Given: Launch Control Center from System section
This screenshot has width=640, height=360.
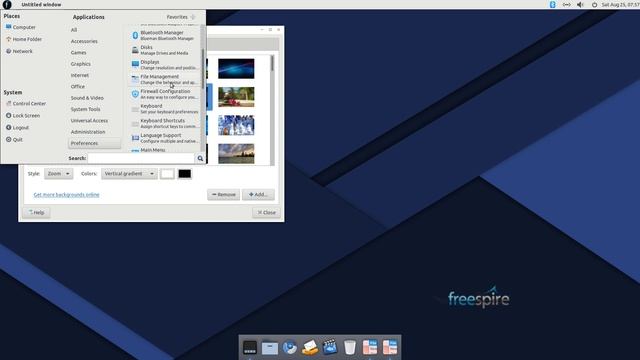Looking at the screenshot, I should pos(26,104).
